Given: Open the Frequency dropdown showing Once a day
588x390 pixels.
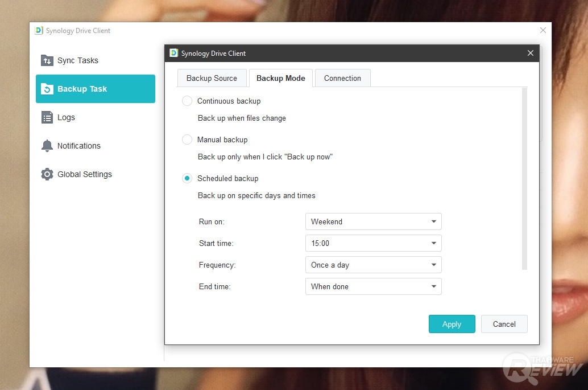Looking at the screenshot, I should [x=374, y=265].
